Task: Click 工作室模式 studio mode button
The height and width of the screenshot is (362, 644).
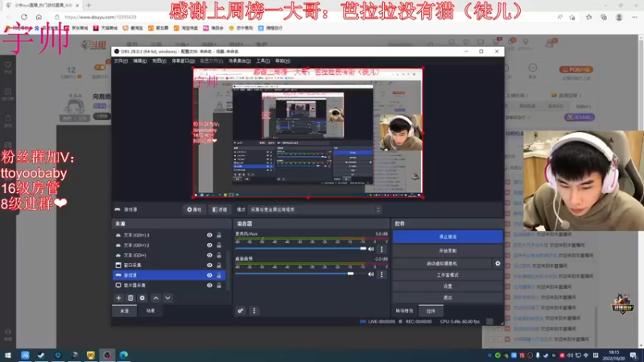Action: click(x=448, y=275)
